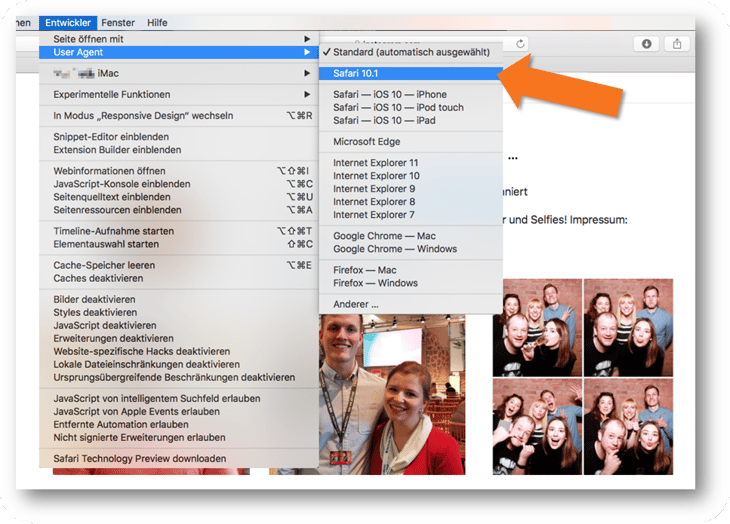Click the reload page icon in address bar
730x524 pixels.
(x=520, y=44)
